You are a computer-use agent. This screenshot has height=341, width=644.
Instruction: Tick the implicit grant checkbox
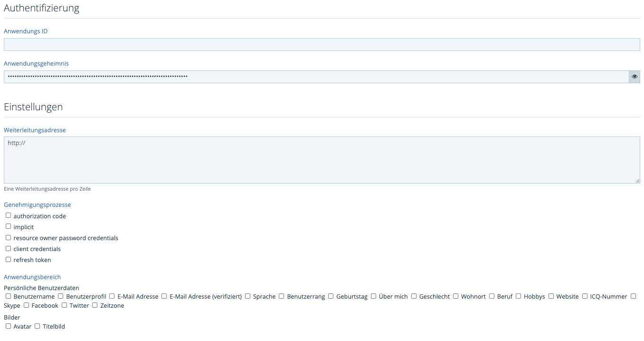(8, 226)
